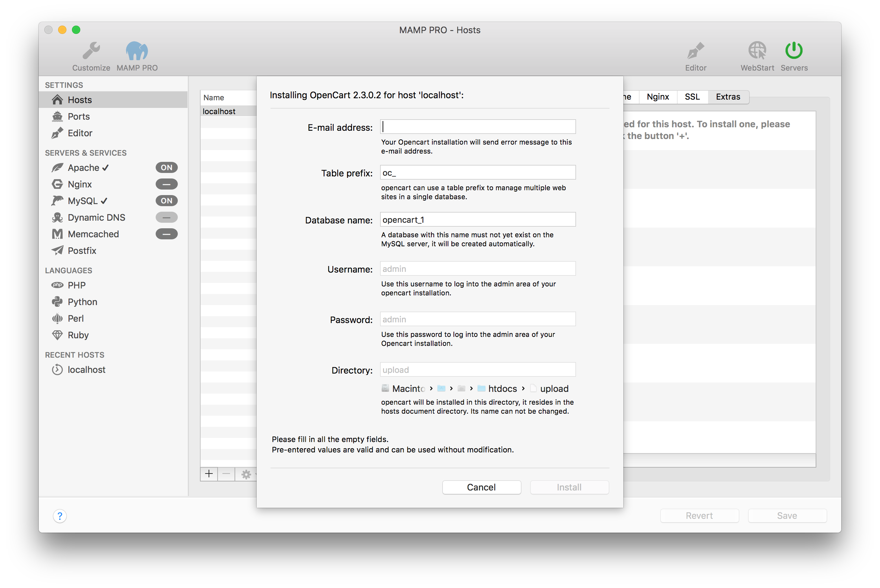The height and width of the screenshot is (588, 880).
Task: Open the Python language icon
Action: coord(57,302)
